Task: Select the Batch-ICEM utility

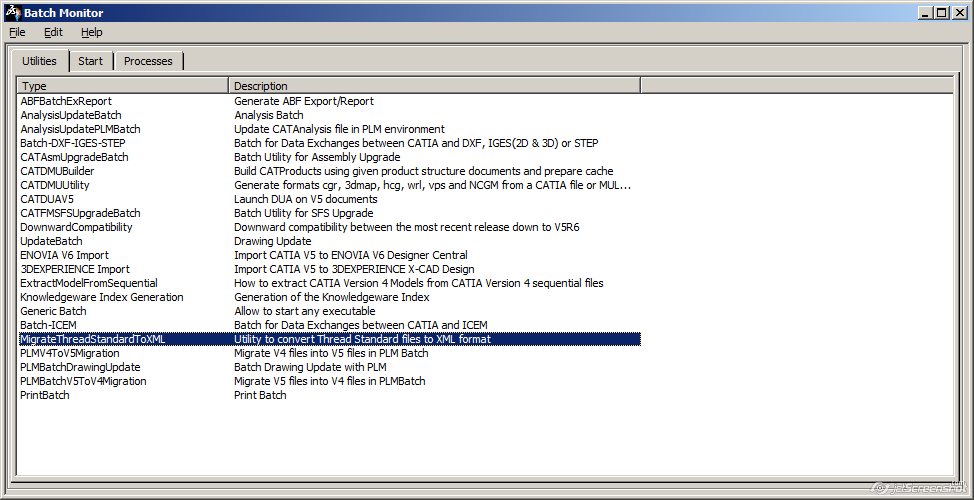Action: [x=48, y=325]
